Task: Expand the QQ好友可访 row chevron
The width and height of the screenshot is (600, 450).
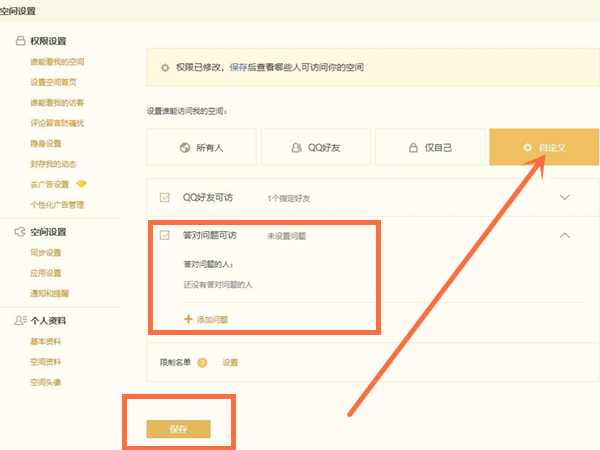Action: pyautogui.click(x=564, y=198)
